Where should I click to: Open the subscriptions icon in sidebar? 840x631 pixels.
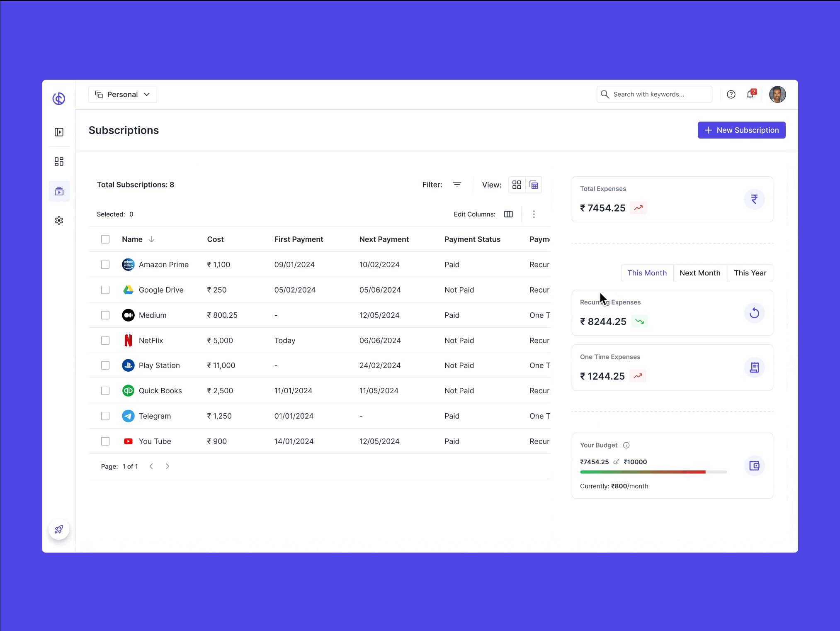(59, 191)
